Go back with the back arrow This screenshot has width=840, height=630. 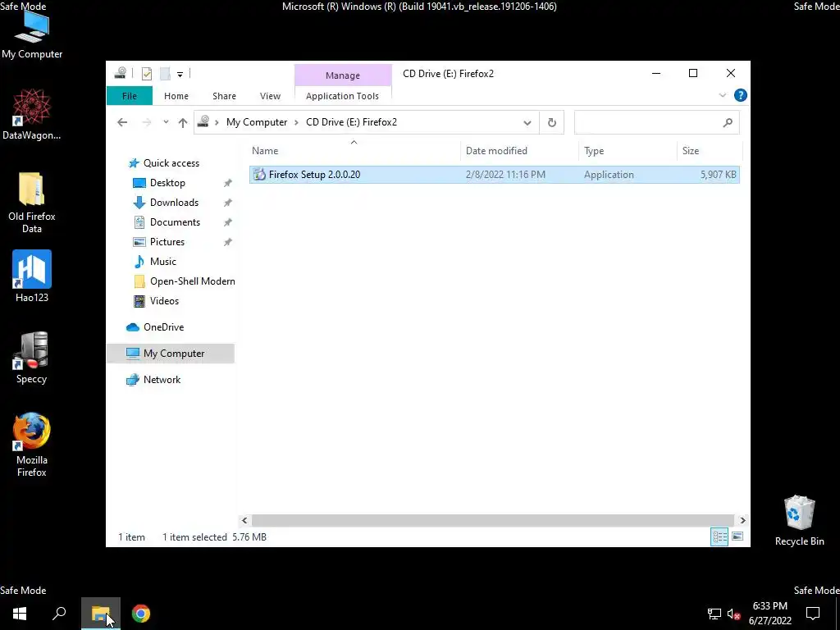(122, 122)
